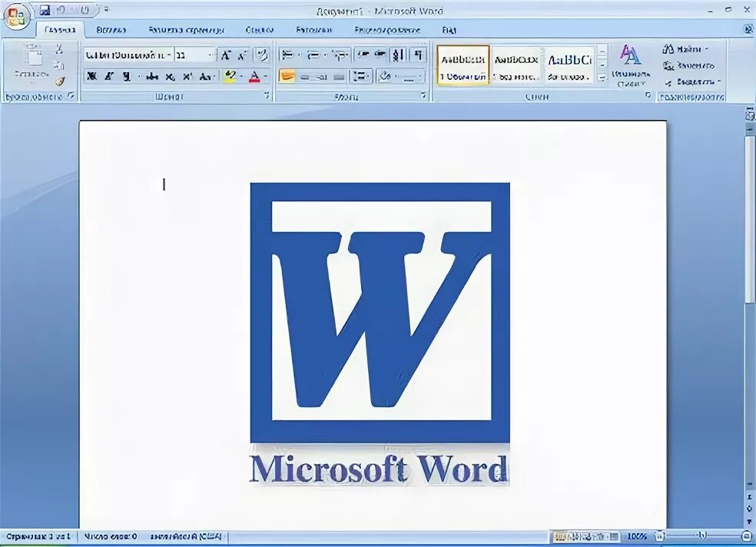Switch to the References tab
The width and height of the screenshot is (756, 547).
click(x=260, y=30)
